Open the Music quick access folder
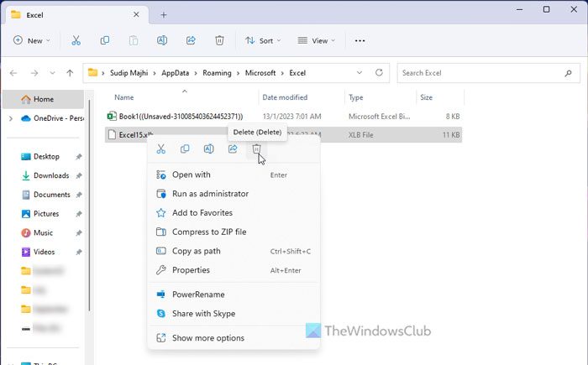Image resolution: width=588 pixels, height=365 pixels. click(43, 233)
